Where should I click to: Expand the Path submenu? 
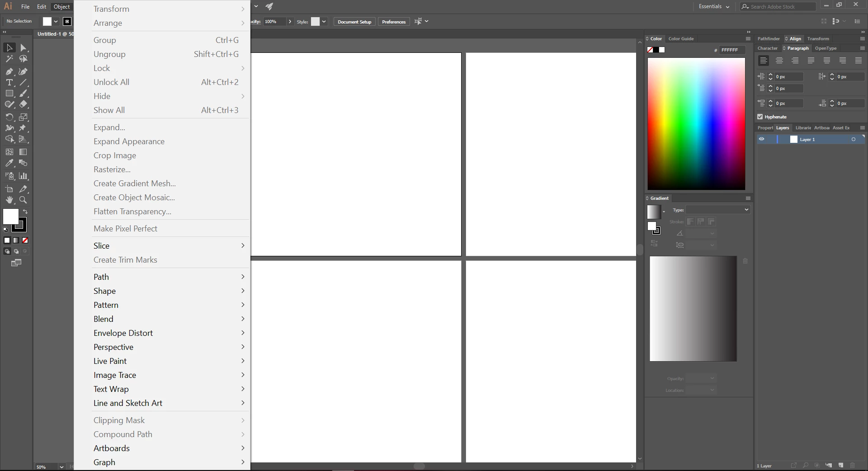168,277
